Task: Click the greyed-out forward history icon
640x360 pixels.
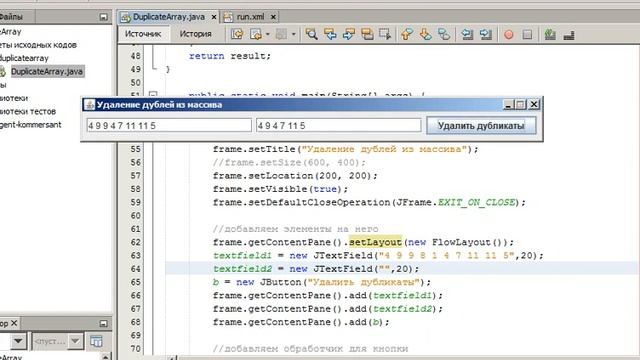Action: 281,34
